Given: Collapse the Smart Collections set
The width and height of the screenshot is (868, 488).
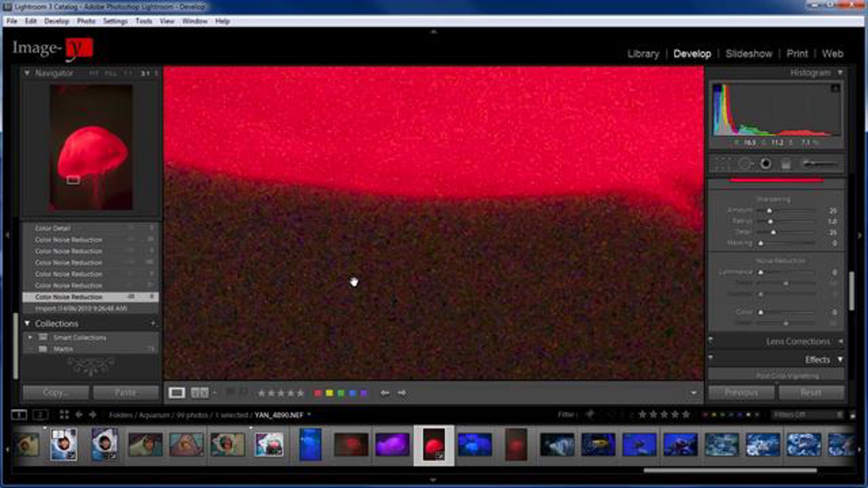Looking at the screenshot, I should point(30,338).
